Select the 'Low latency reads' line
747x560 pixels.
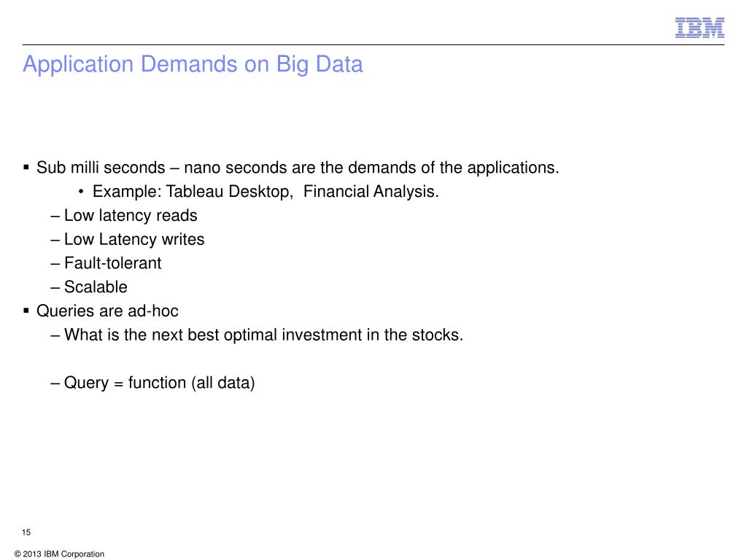[x=124, y=216]
